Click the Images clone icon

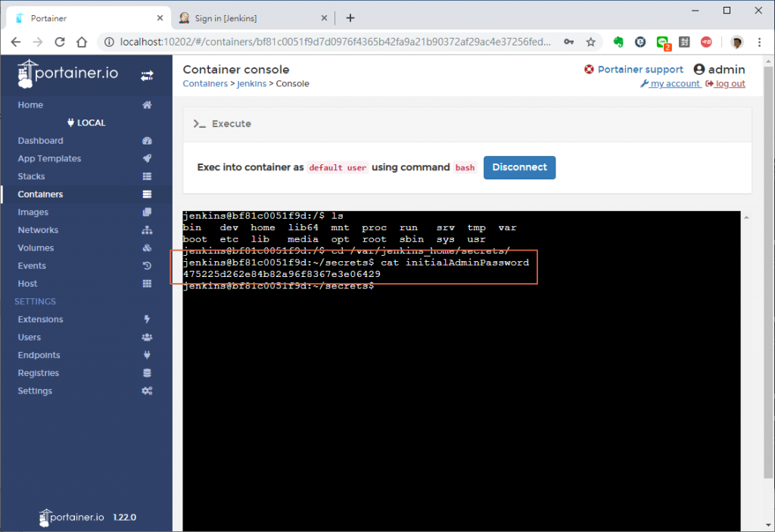pos(147,212)
